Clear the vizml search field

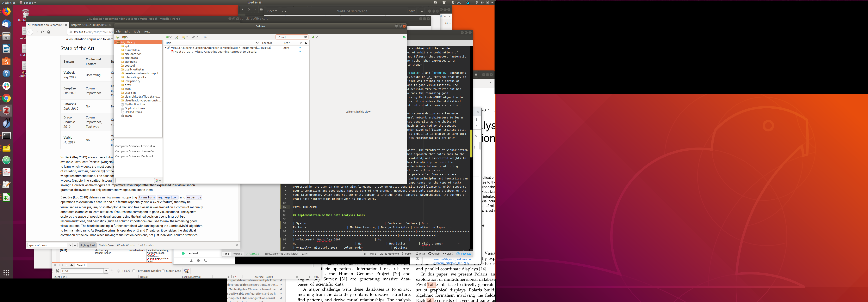[305, 37]
